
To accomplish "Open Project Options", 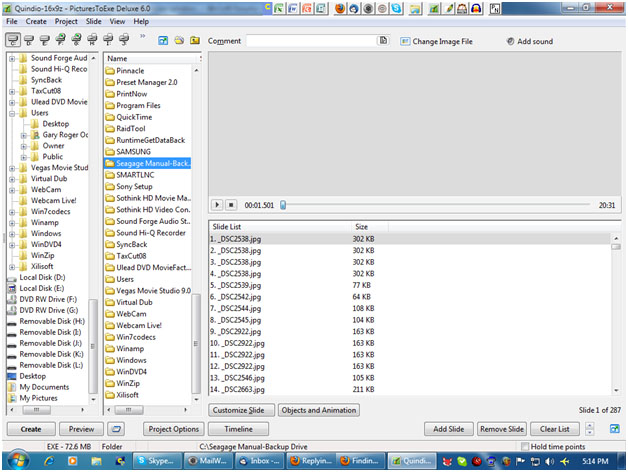I will coord(174,429).
